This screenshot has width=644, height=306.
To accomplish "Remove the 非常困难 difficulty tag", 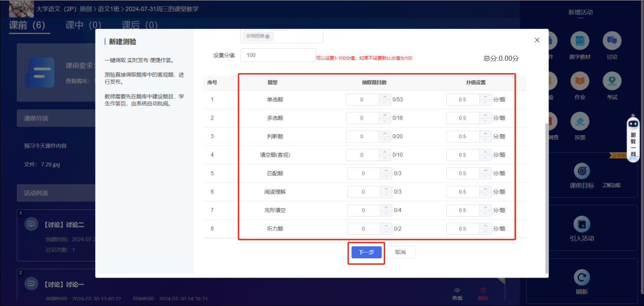I will click(267, 37).
